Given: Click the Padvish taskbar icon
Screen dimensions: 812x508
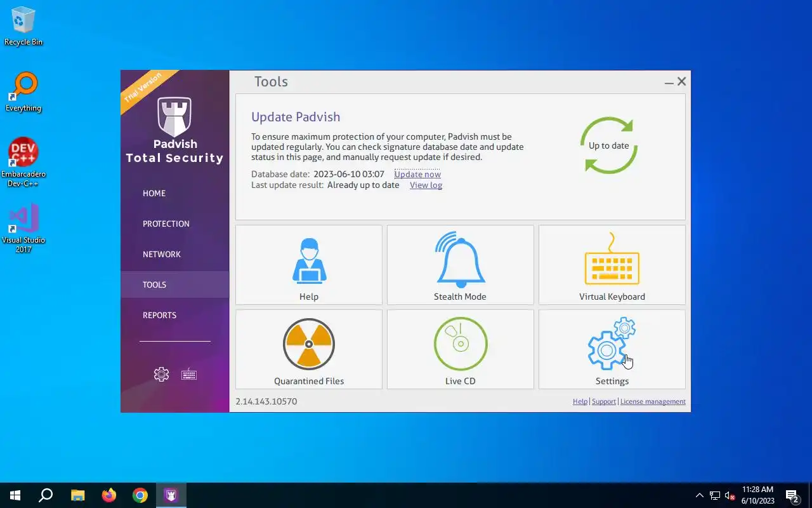Looking at the screenshot, I should point(171,495).
